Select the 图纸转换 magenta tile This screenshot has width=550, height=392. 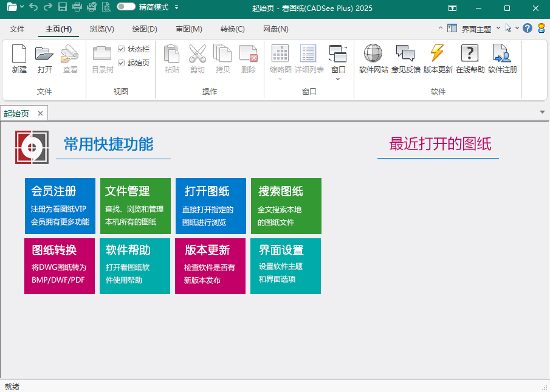click(x=60, y=266)
